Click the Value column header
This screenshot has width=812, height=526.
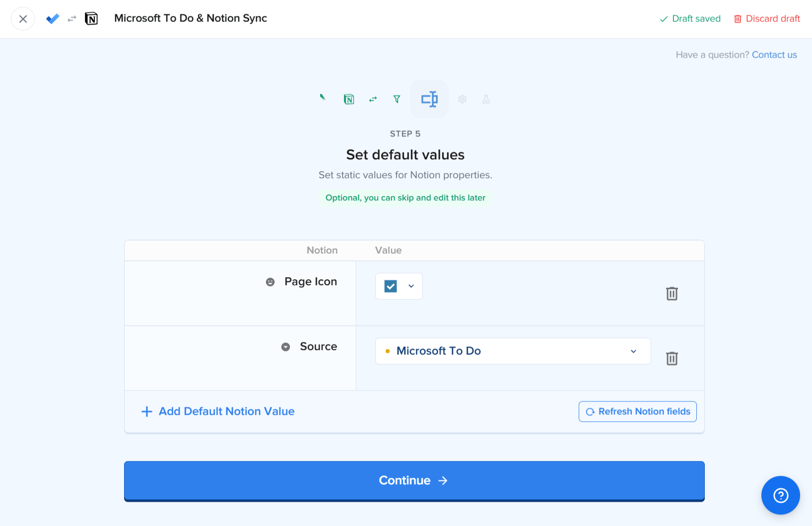click(x=388, y=251)
